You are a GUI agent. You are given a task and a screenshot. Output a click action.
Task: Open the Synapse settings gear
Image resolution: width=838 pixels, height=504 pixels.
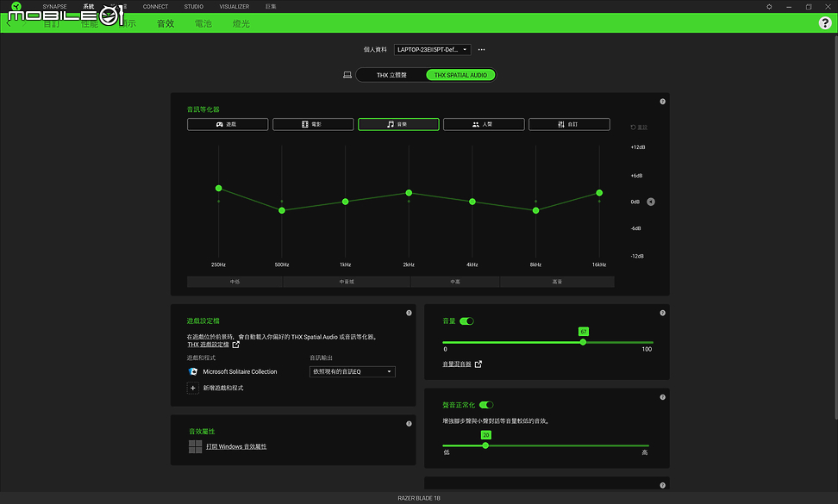point(769,7)
